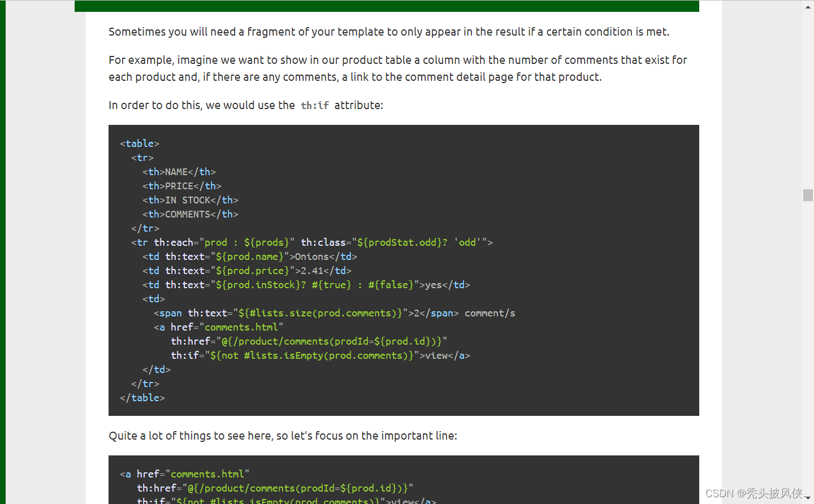Click the <th>PRICE</th> code line

[x=182, y=186]
